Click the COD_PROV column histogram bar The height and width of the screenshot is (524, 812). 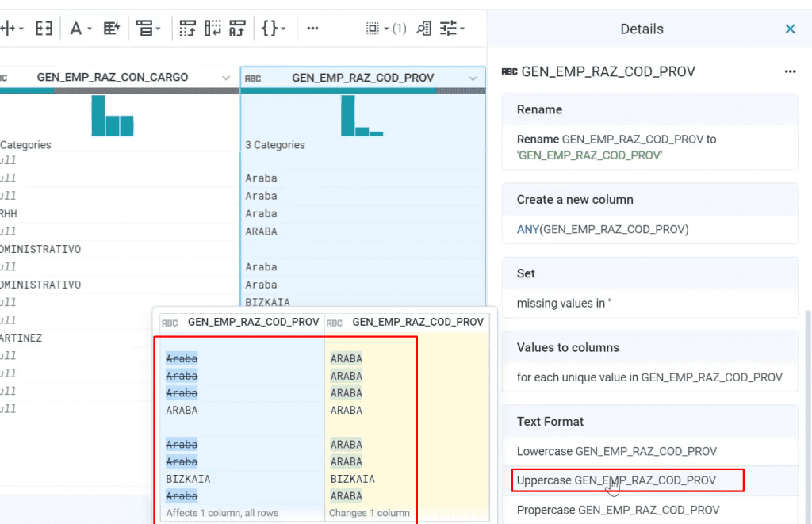coord(348,116)
